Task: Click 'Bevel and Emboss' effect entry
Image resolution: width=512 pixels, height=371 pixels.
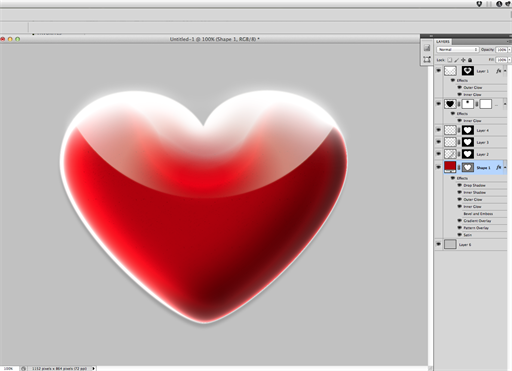Action: tap(478, 214)
